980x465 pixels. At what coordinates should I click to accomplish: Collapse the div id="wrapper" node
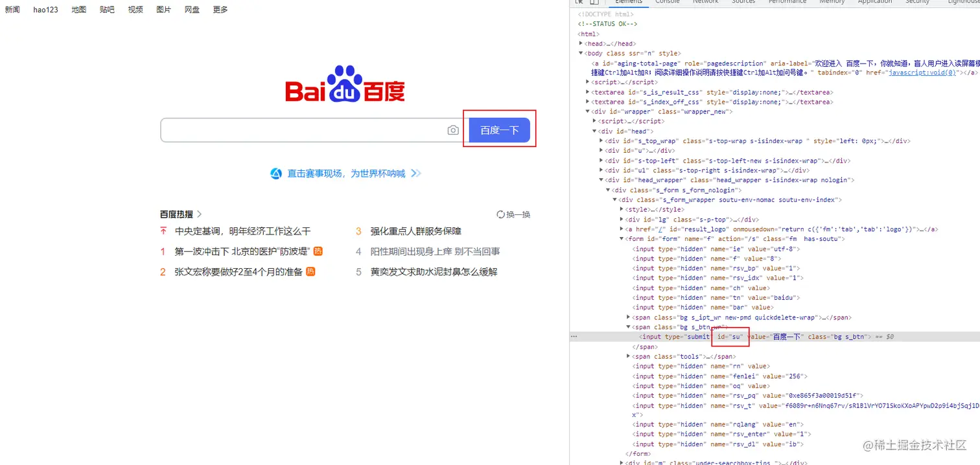(x=588, y=111)
